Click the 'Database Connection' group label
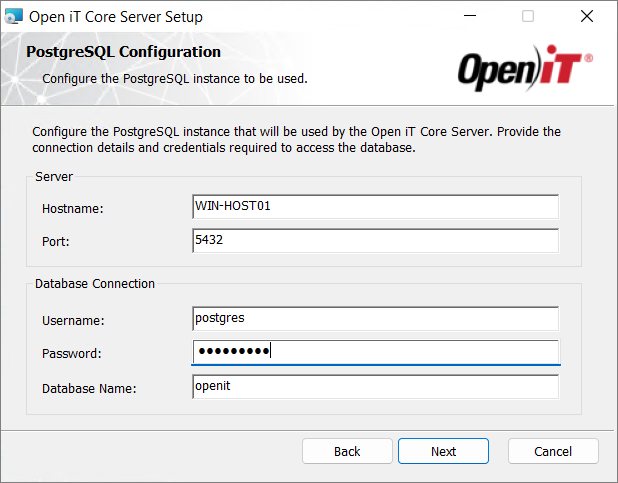 (x=95, y=283)
